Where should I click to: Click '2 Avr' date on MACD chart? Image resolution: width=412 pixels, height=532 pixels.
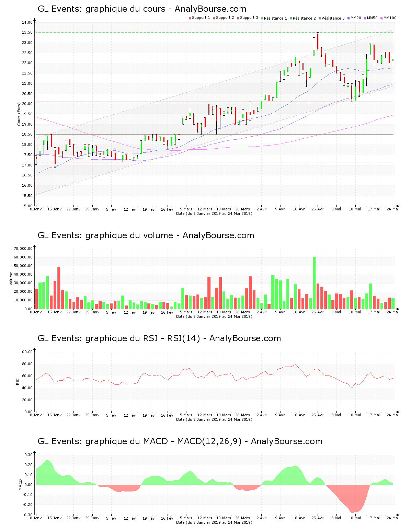point(261,518)
